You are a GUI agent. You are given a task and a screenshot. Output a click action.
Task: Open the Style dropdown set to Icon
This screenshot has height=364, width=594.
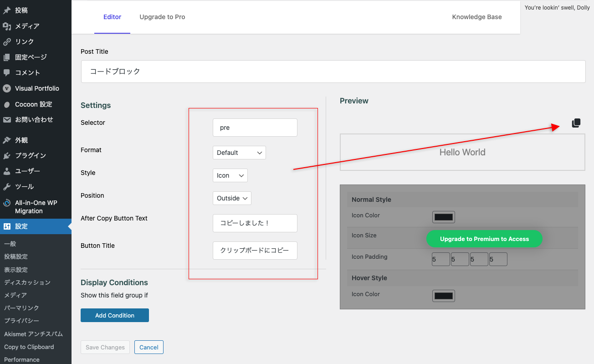230,175
